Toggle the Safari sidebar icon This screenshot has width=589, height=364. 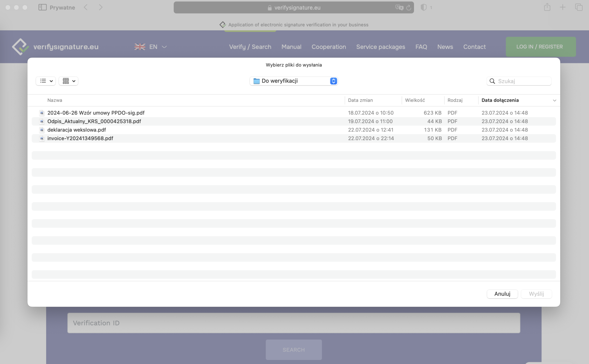point(42,7)
